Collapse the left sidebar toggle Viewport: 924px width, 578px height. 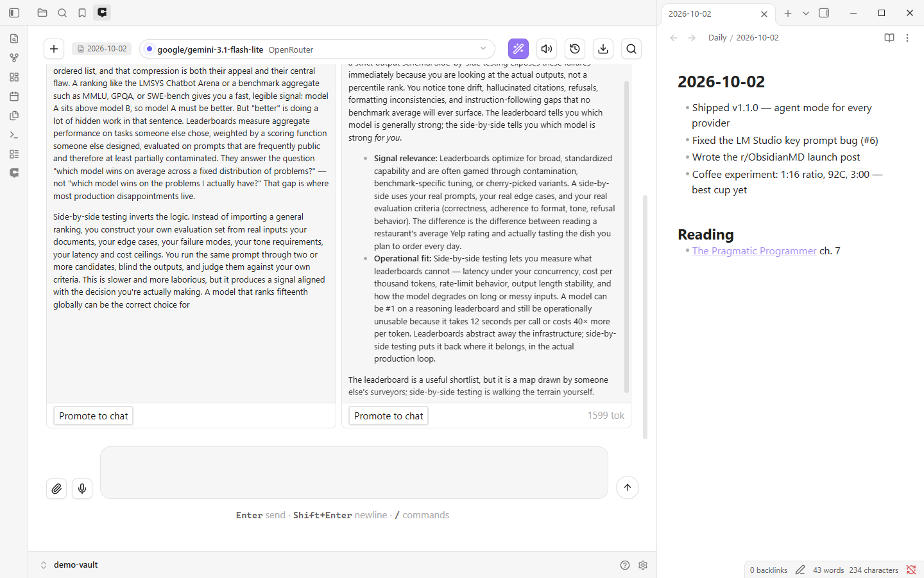(14, 13)
